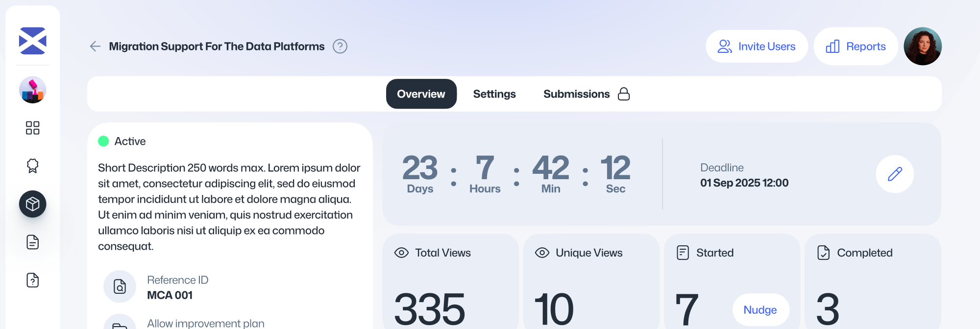Click the help question mark icon

pos(340,47)
